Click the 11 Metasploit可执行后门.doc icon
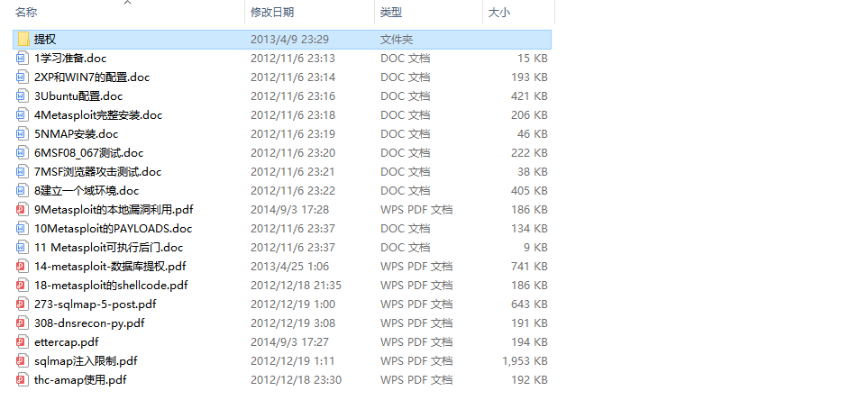868x409 pixels. point(22,248)
